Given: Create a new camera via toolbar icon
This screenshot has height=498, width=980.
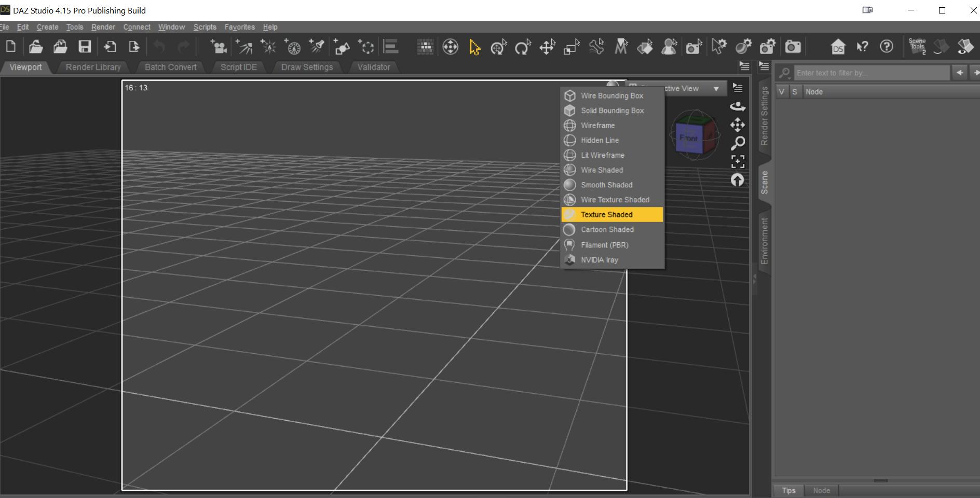Looking at the screenshot, I should (219, 47).
